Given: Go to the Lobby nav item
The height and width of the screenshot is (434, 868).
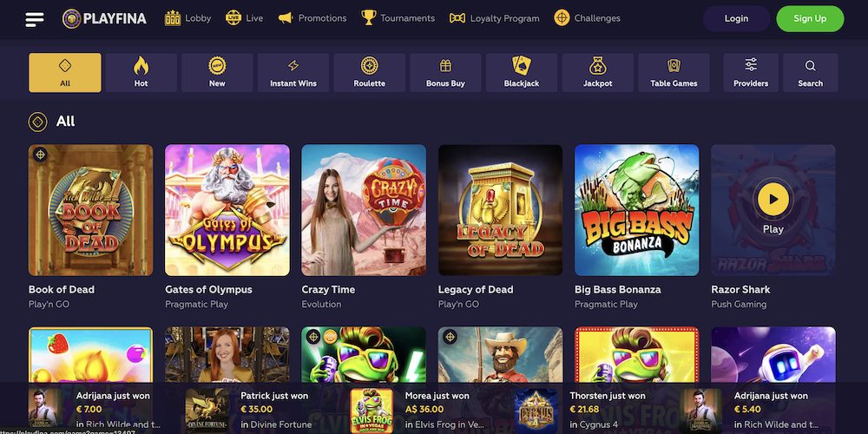Looking at the screenshot, I should pyautogui.click(x=188, y=18).
